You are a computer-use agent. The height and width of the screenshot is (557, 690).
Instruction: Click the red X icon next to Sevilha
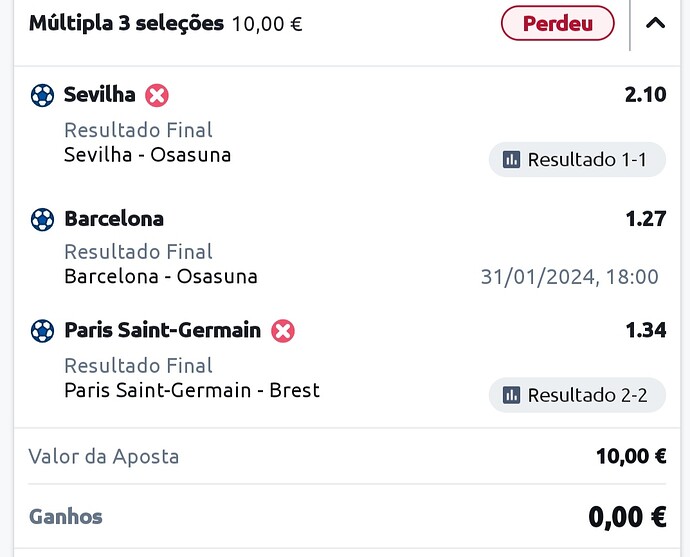point(157,95)
